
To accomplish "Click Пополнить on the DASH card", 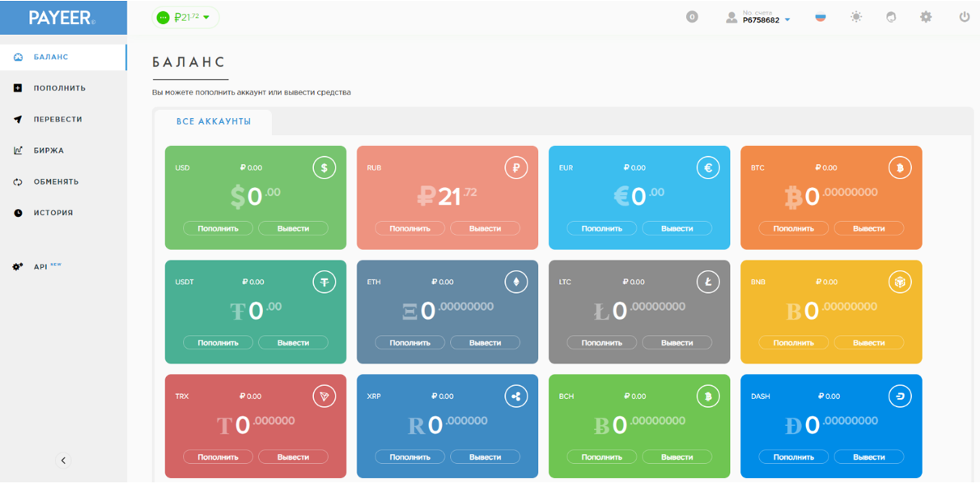I will tap(794, 457).
